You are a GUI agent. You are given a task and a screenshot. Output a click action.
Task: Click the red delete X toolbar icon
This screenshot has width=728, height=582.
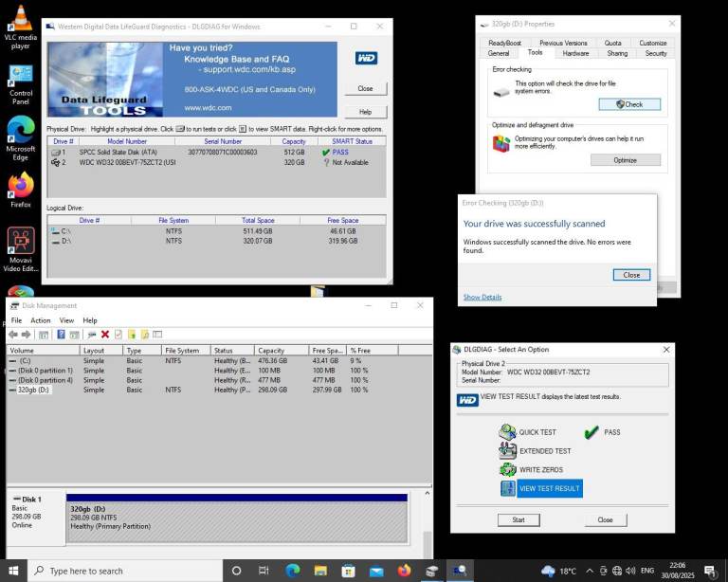point(104,335)
